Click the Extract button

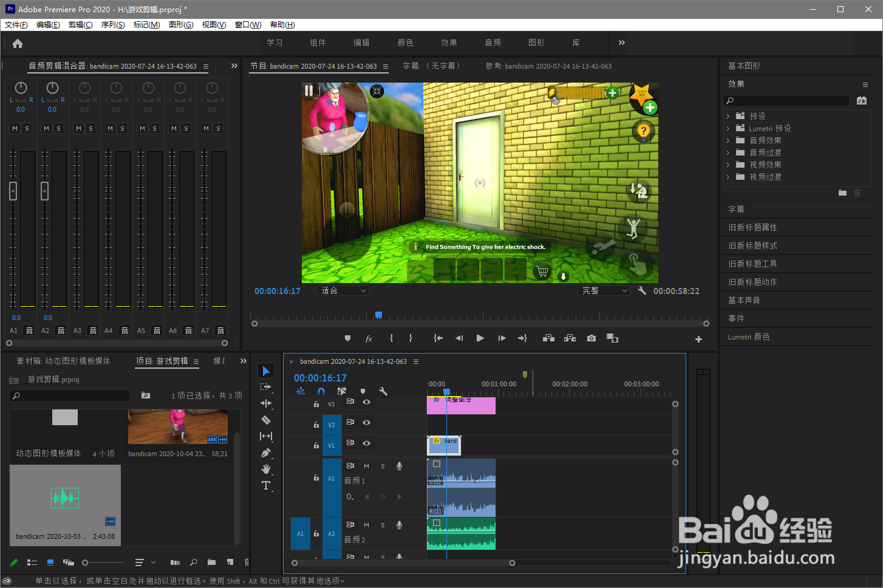coord(570,338)
